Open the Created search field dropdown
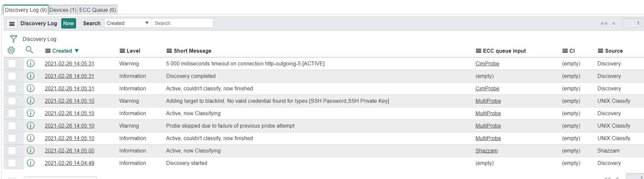The width and height of the screenshot is (644, 179). [x=128, y=23]
